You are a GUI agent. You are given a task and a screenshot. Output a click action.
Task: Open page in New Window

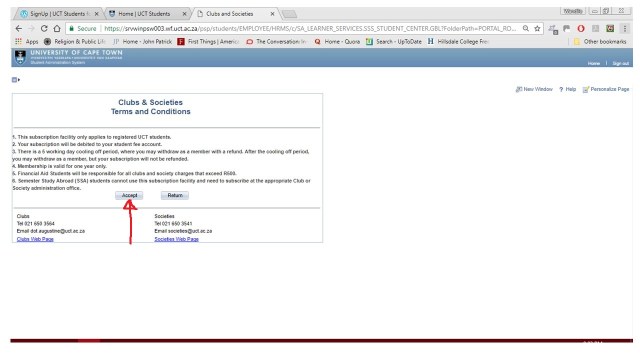coord(534,89)
